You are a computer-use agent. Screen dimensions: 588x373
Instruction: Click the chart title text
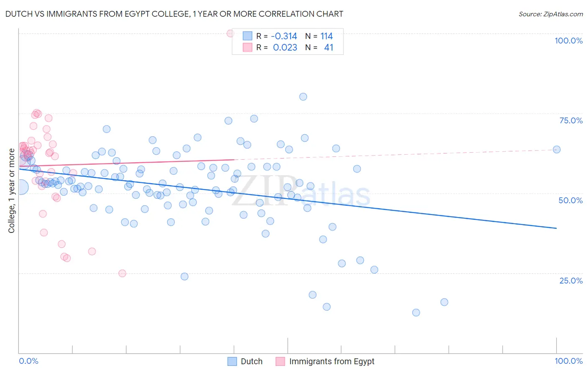174,14
